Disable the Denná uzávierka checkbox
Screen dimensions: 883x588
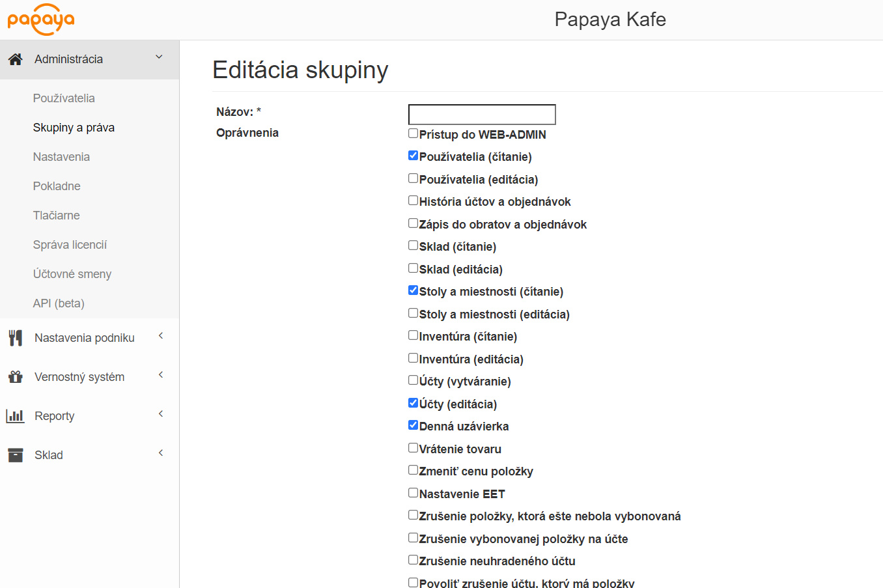[x=413, y=425]
